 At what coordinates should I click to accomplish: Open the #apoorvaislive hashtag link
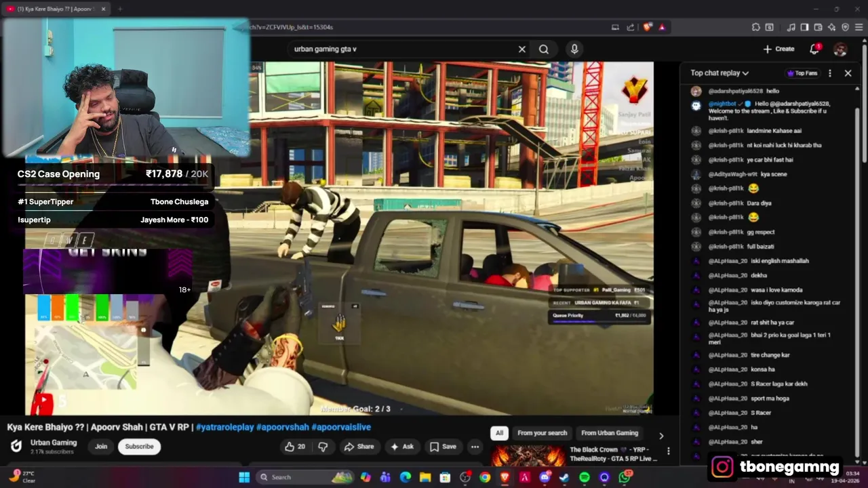[x=341, y=427]
